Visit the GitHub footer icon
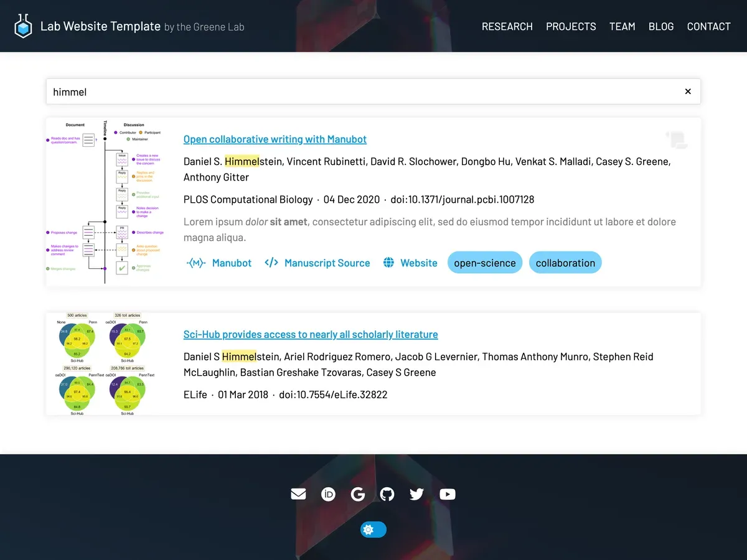 pos(387,494)
